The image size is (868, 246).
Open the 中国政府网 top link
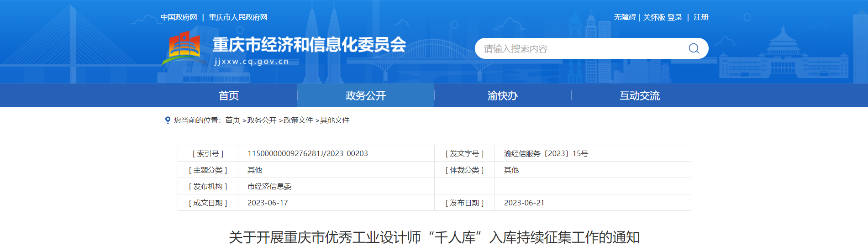pos(179,17)
